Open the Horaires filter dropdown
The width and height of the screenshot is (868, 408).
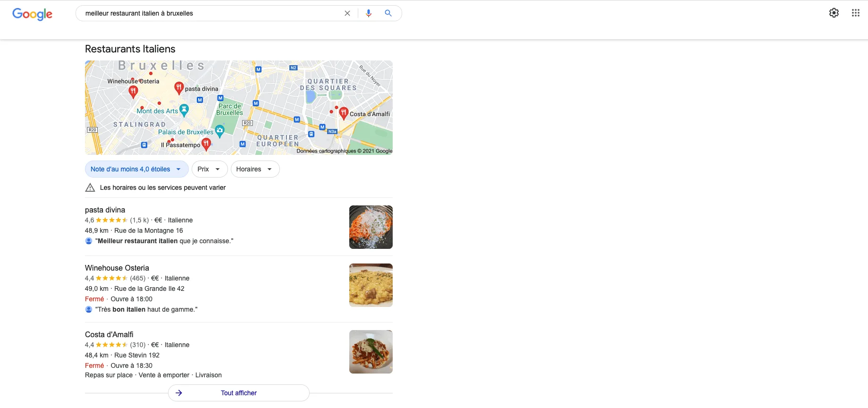pos(255,169)
